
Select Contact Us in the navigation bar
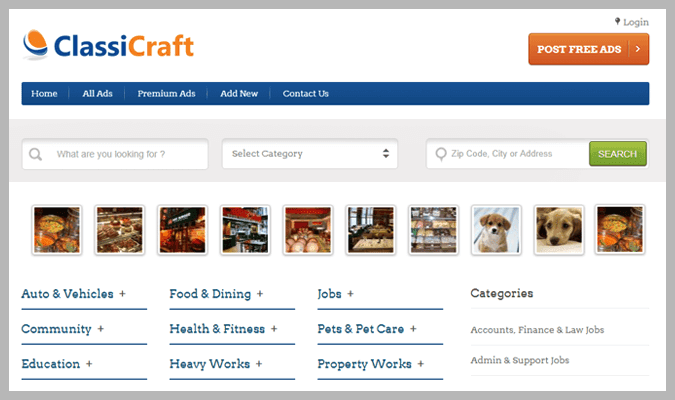click(305, 94)
